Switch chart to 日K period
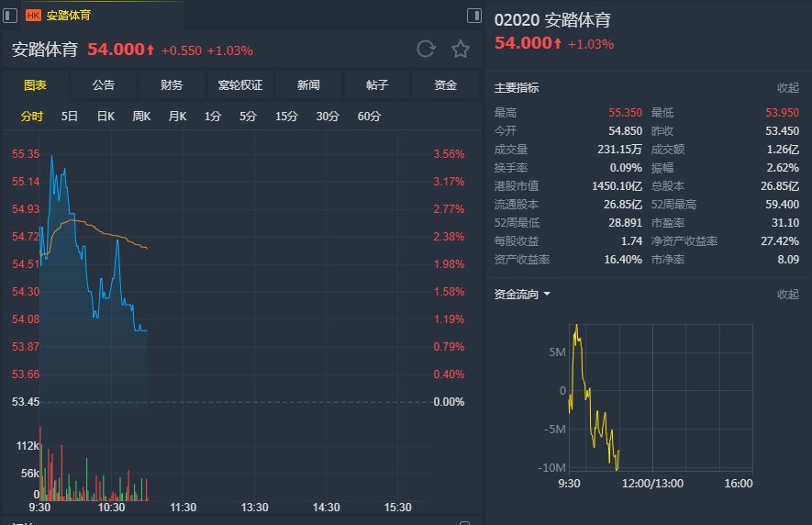 [106, 117]
